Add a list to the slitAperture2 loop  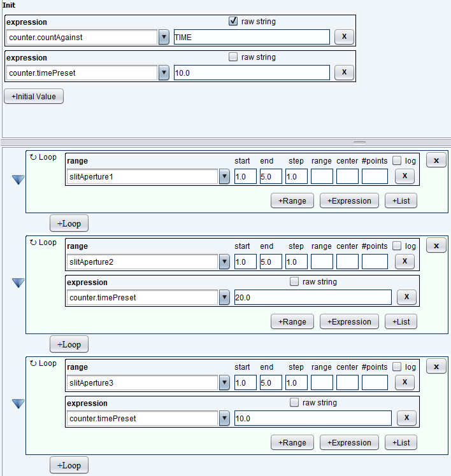point(401,321)
